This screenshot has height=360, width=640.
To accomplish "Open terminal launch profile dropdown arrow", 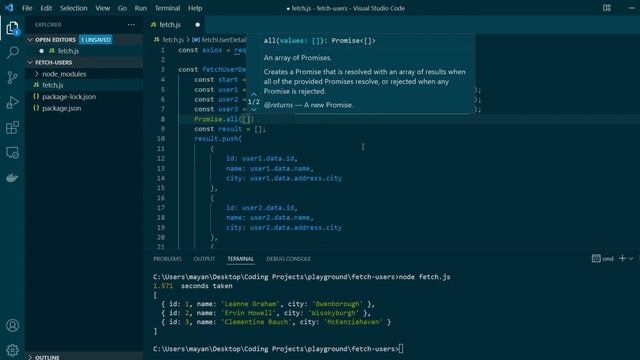I will [631, 259].
